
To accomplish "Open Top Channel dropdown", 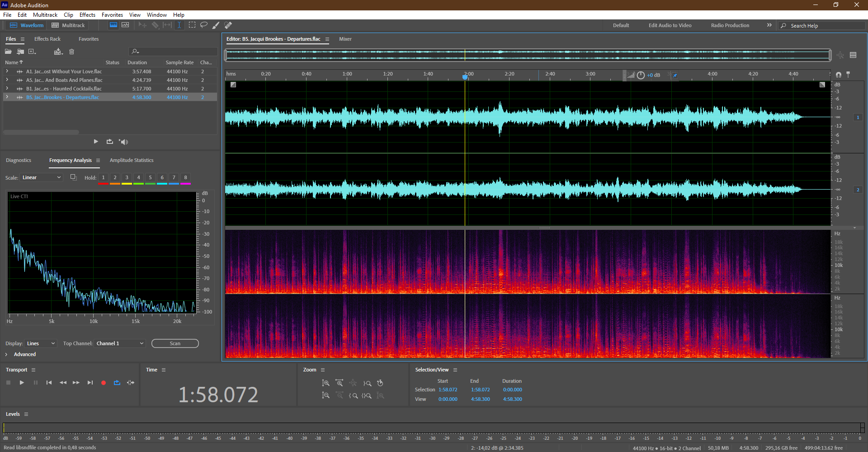I will (x=120, y=343).
